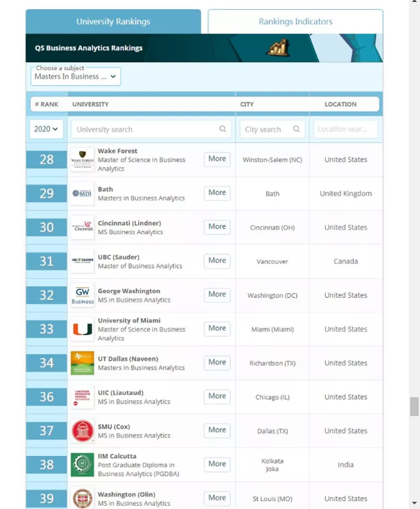Click the City search field
Image resolution: width=420 pixels, height=509 pixels.
point(272,129)
